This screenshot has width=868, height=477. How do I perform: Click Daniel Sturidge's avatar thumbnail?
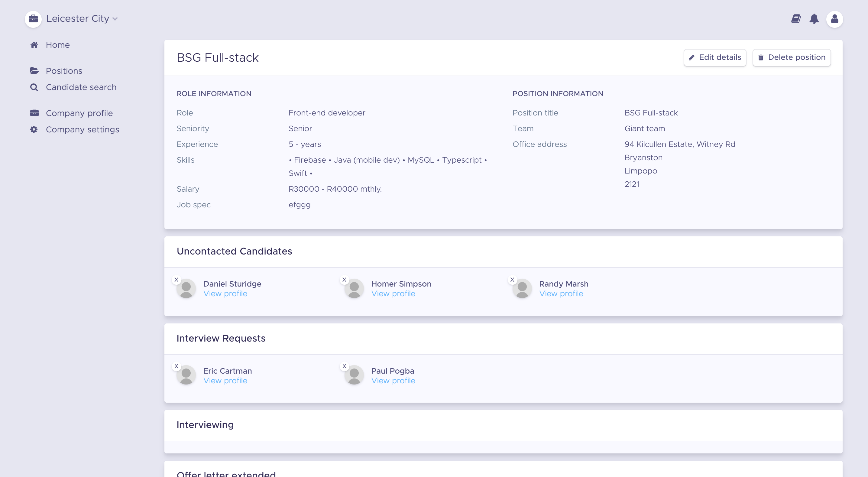186,289
